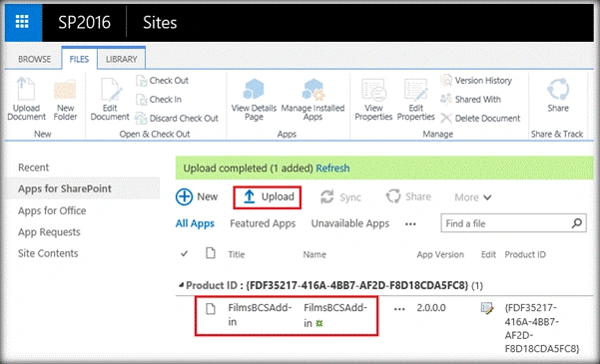The image size is (600, 364).
Task: Open the views ellipsis next to Unavailable Apps
Action: 410,224
